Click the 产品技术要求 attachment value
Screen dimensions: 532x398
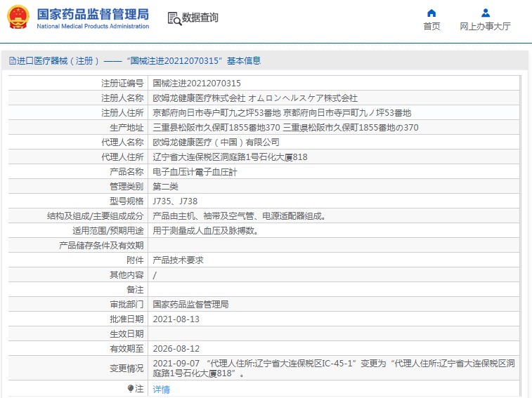click(x=179, y=260)
